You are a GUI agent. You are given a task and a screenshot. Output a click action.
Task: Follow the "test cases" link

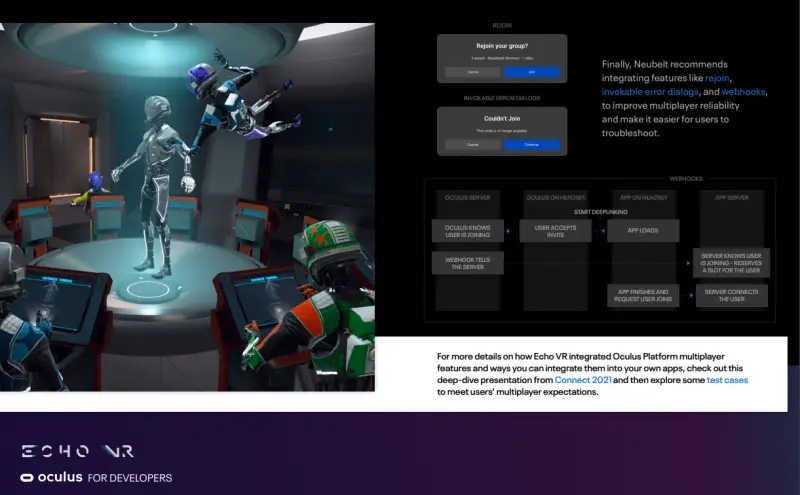click(727, 380)
